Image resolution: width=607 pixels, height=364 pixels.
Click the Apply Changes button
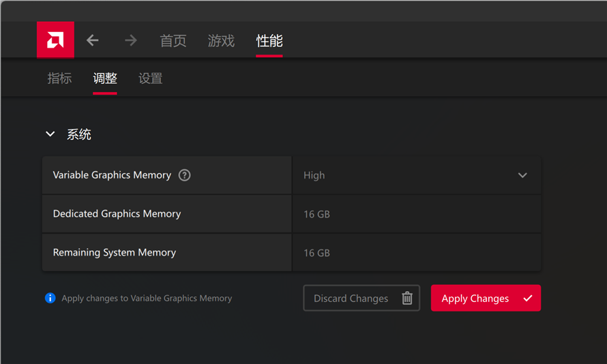pyautogui.click(x=486, y=298)
